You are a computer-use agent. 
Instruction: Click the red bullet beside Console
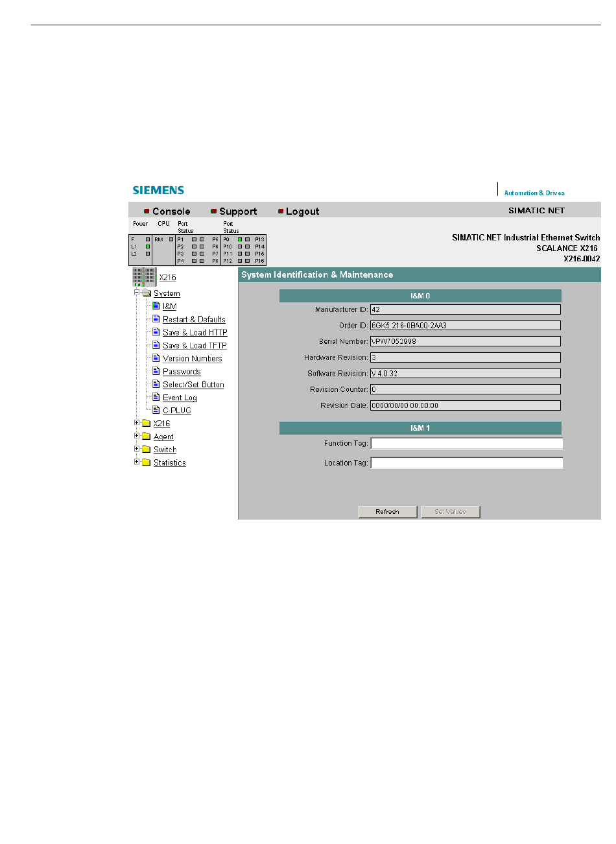click(147, 211)
